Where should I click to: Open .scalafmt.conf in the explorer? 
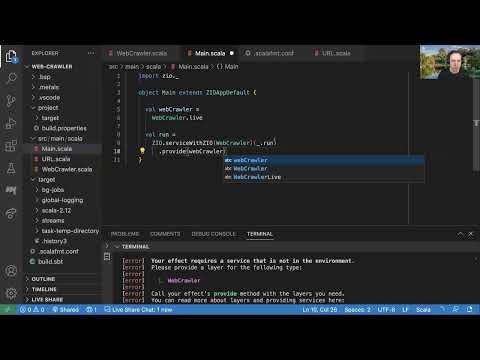(58, 252)
